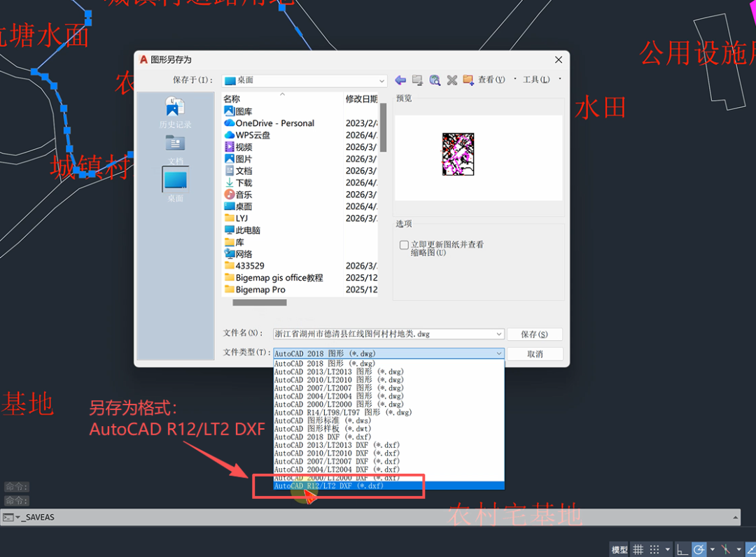Expand command history arrow at command line right end

tap(735, 518)
